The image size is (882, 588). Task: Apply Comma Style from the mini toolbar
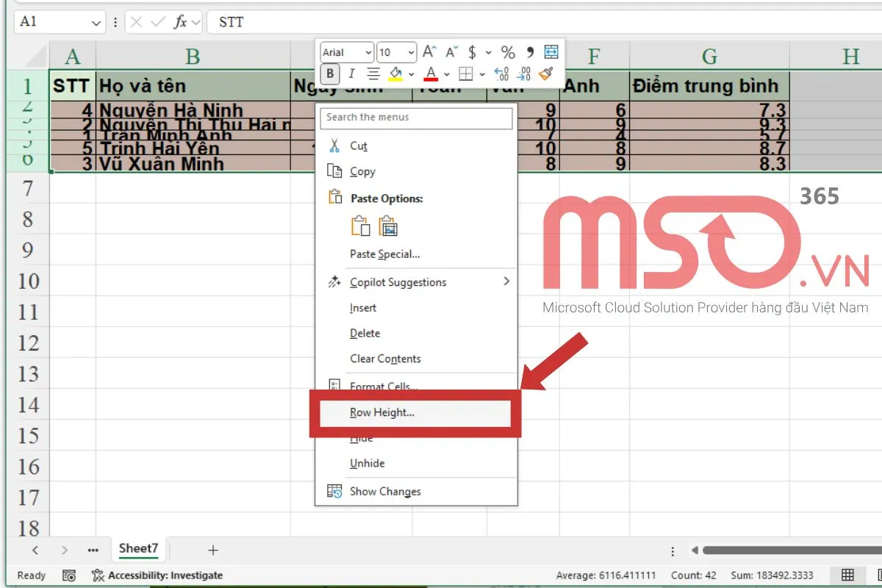[x=530, y=52]
